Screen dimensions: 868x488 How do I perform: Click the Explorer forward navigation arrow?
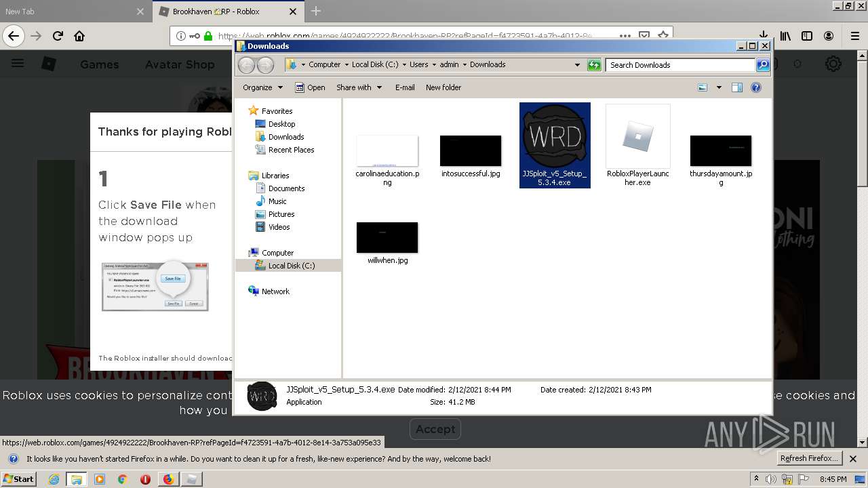tap(266, 65)
